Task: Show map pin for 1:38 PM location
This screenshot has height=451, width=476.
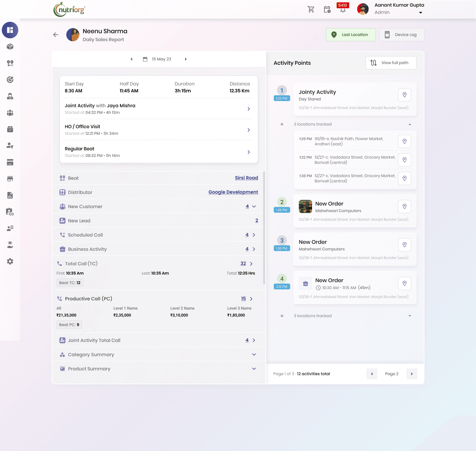Action: click(x=405, y=178)
